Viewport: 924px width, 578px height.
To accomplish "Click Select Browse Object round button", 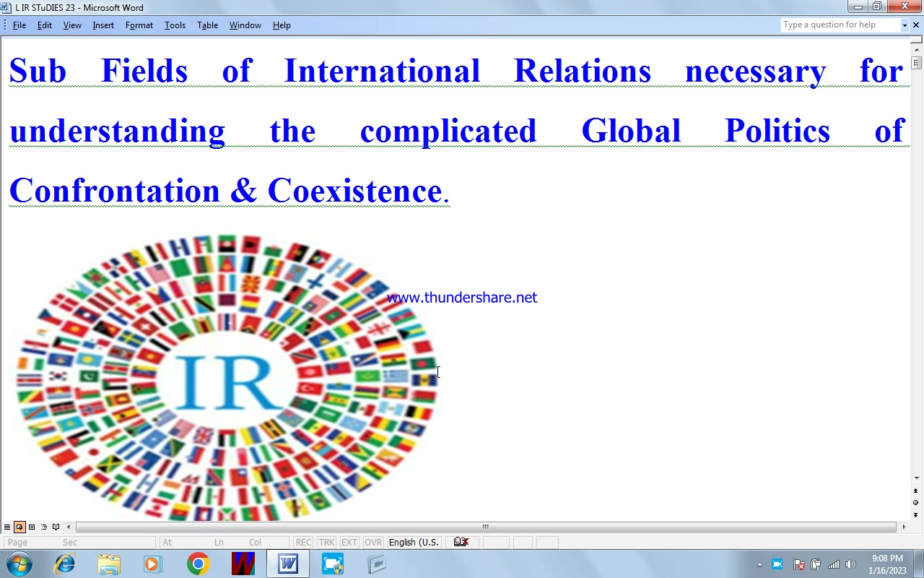I will point(916,502).
